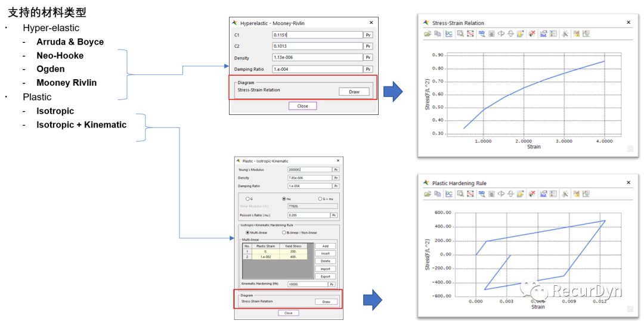Click the Import button for the multi-linear table
The width and height of the screenshot is (644, 321).
click(x=325, y=269)
